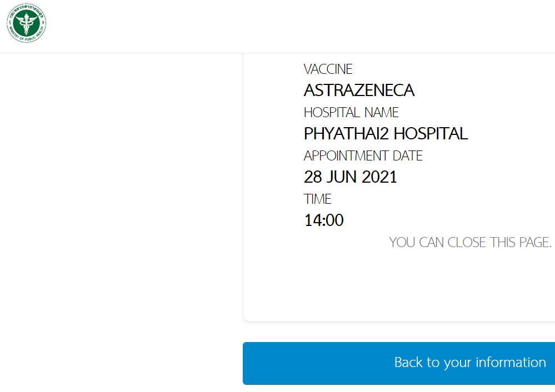Click the APPOINTMENT DATE field label
Viewport: 555px width, 392px height.
pyautogui.click(x=363, y=156)
